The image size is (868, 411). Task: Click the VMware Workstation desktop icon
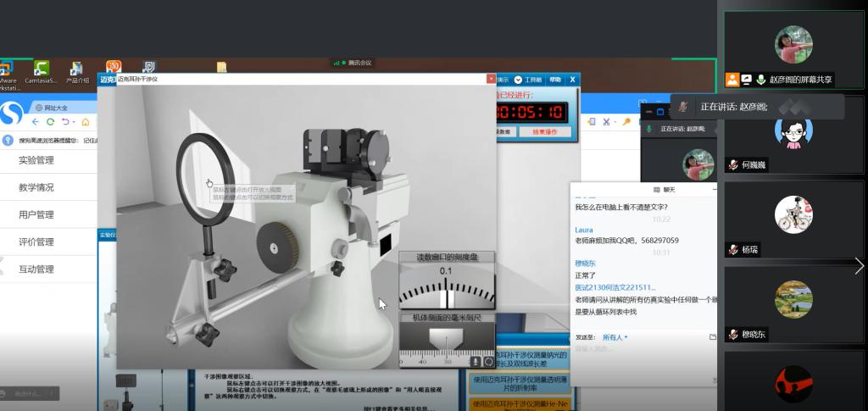point(7,71)
